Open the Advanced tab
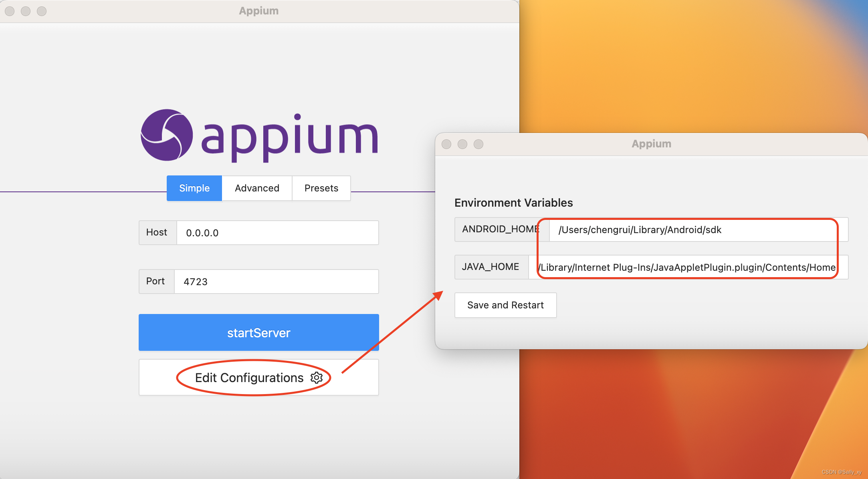Viewport: 868px width, 479px height. click(257, 188)
